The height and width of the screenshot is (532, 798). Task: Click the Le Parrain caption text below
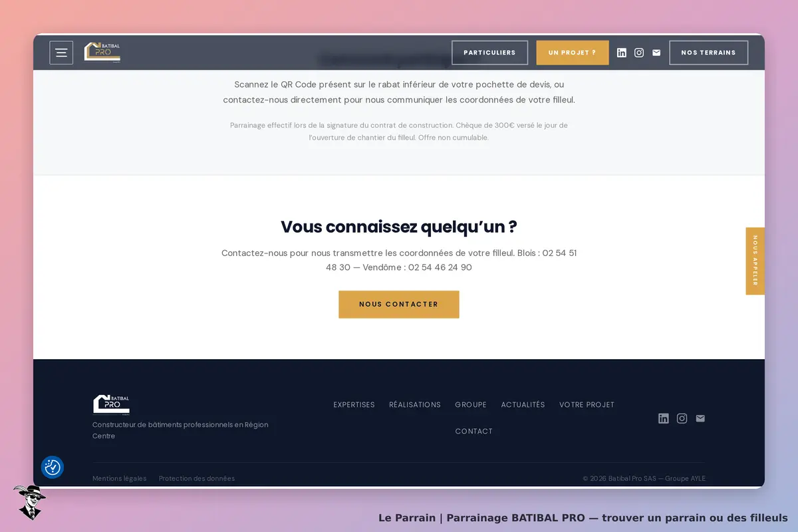click(x=583, y=517)
